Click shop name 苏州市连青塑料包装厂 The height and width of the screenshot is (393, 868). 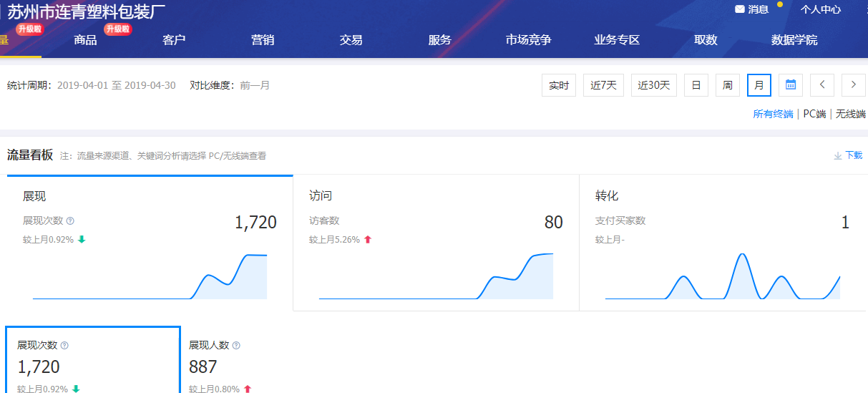tap(86, 11)
